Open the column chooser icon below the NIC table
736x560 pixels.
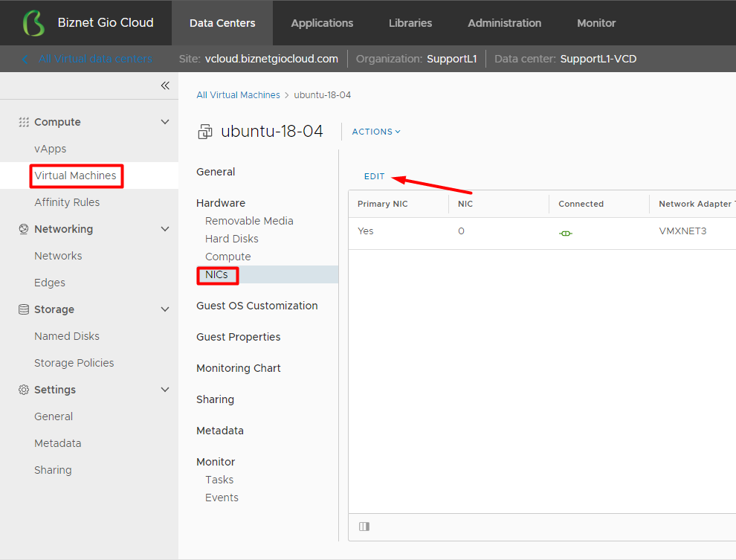pyautogui.click(x=364, y=527)
